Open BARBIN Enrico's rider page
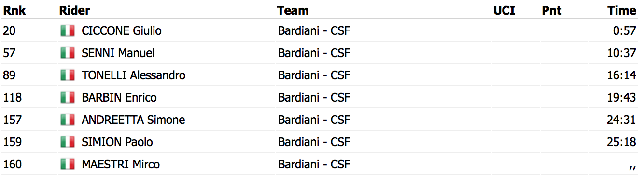Image resolution: width=644 pixels, height=181 pixels. pos(119,98)
